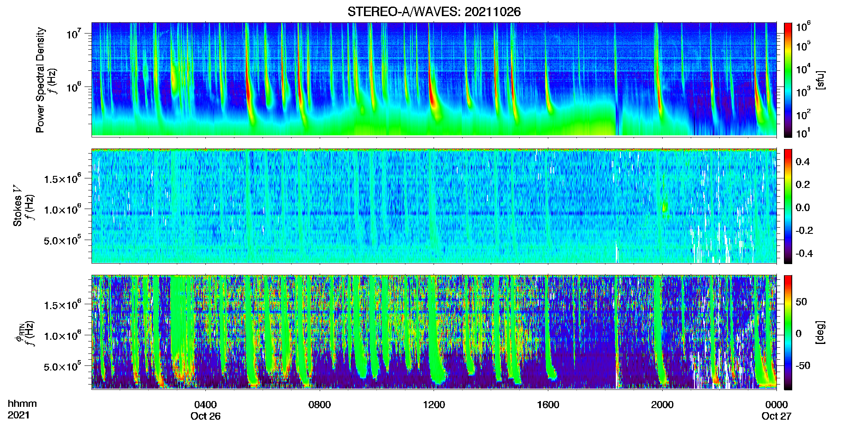Click the 2000 time tick label

[662, 404]
